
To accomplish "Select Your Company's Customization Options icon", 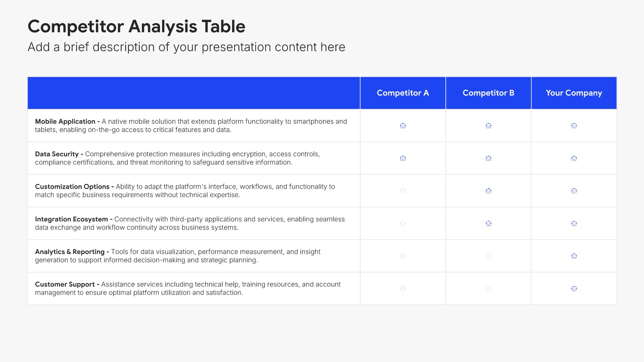I will coord(574,191).
